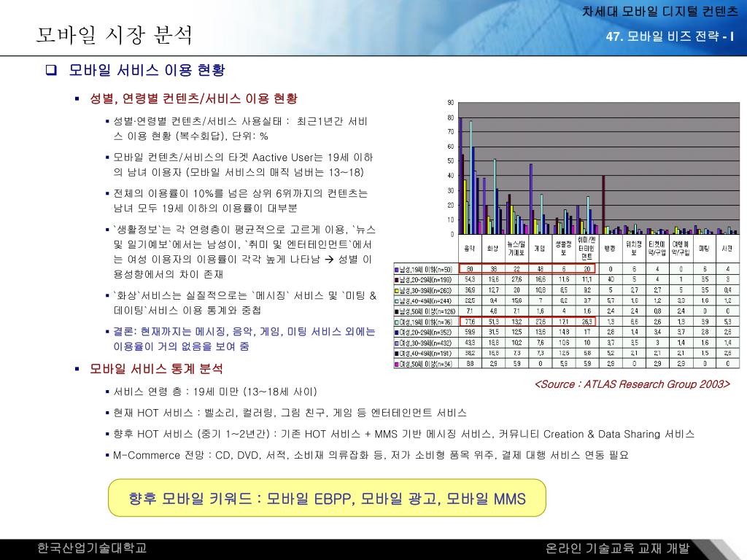Click the line '서비스 연령 층 : 19세 미만'
The image size is (747, 560).
[x=215, y=392]
